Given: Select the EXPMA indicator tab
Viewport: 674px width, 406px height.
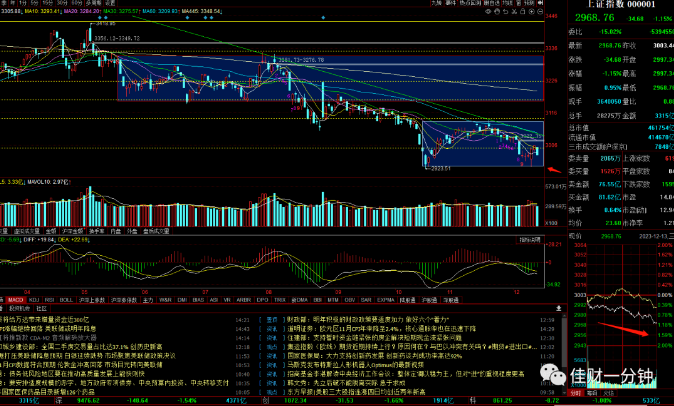Looking at the screenshot, I should click(x=386, y=300).
